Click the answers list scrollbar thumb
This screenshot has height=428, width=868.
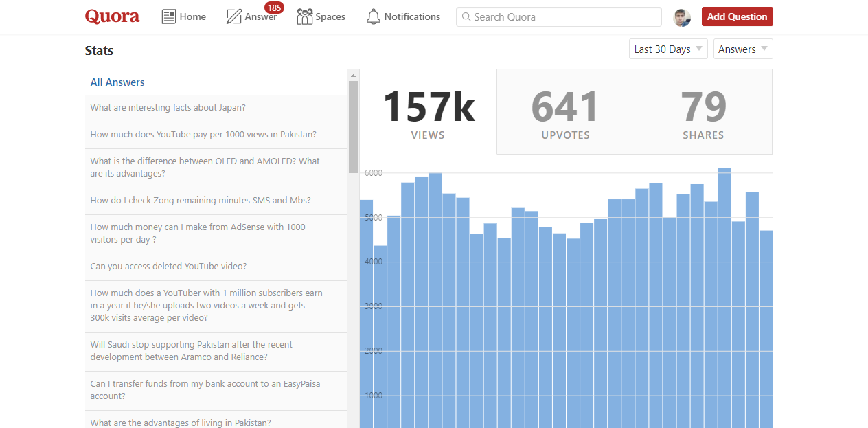(x=353, y=127)
